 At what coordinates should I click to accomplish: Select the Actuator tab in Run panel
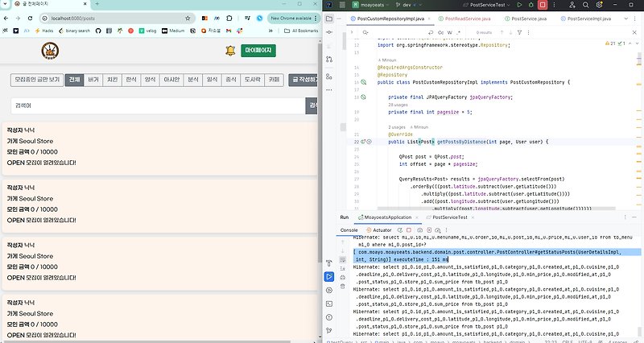click(378, 230)
